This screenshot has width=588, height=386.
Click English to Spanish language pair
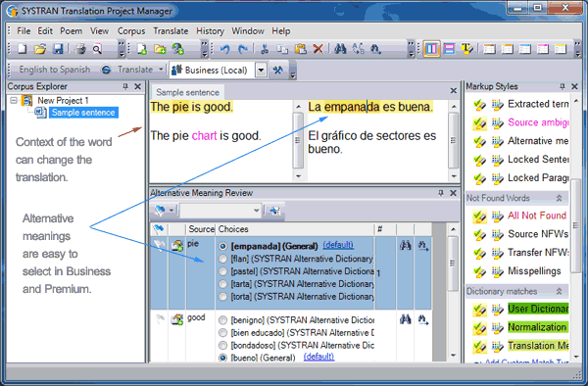tap(55, 70)
